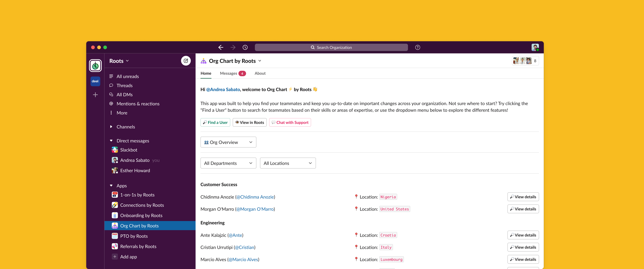644x269 pixels.
Task: Click the United States location tag
Action: point(394,209)
